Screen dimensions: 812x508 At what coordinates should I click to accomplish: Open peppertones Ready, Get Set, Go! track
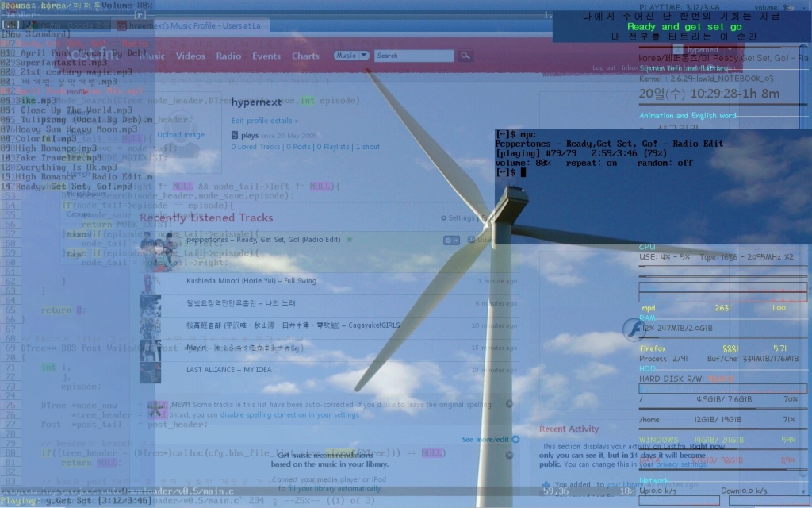[x=263, y=240]
